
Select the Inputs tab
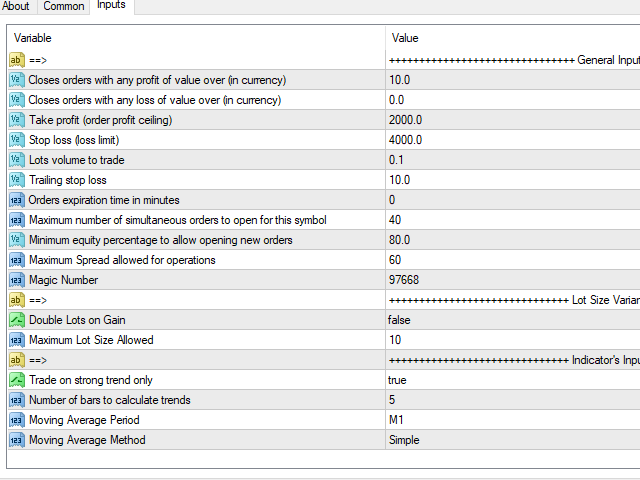(111, 6)
